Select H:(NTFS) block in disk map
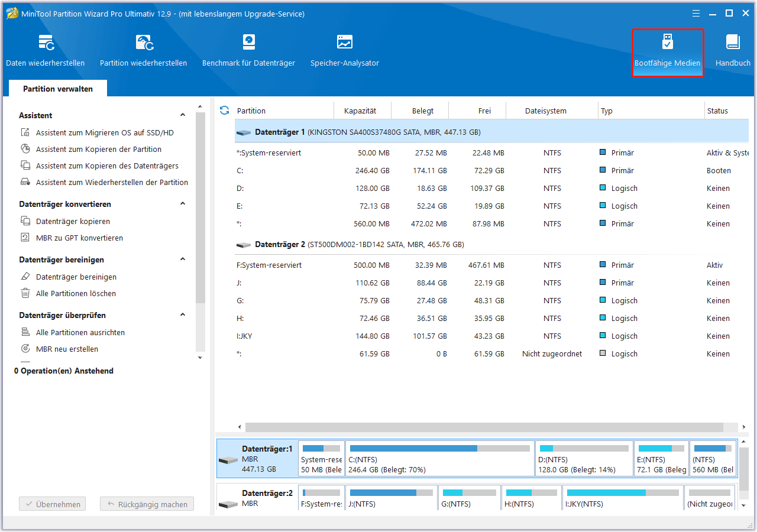Viewport: 757px width, 532px height. click(532, 499)
